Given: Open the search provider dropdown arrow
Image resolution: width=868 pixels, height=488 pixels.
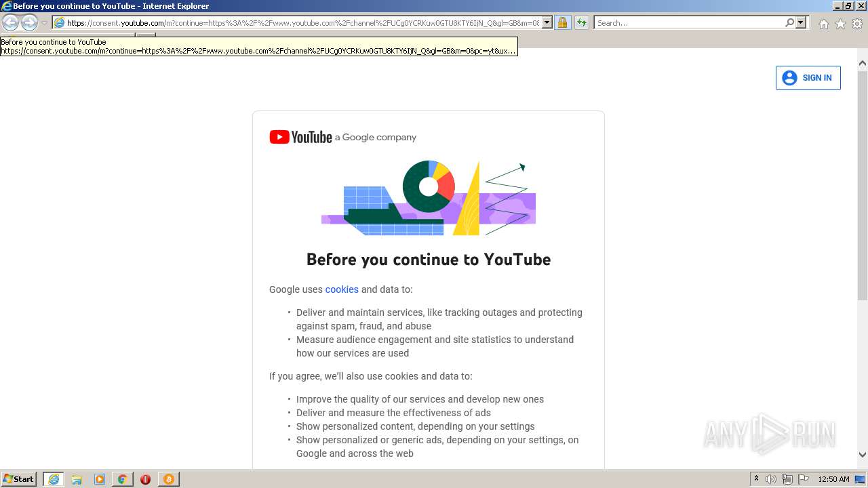Looking at the screenshot, I should (x=801, y=22).
